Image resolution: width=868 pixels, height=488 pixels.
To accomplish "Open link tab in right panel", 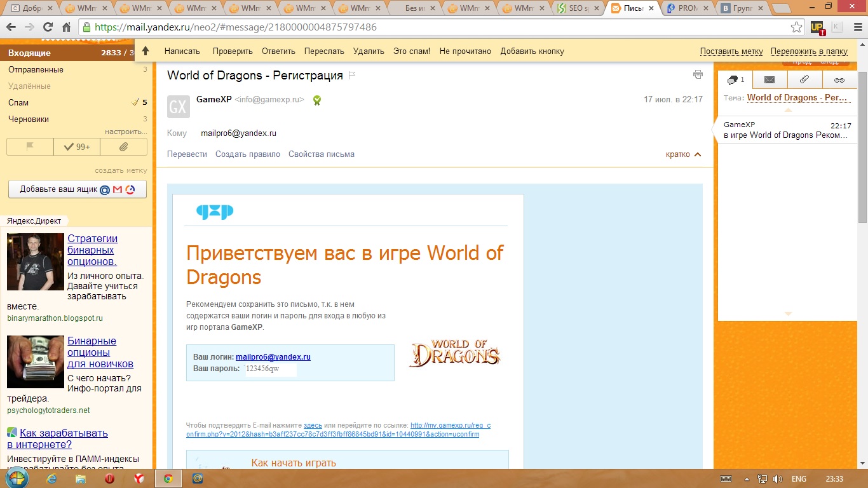I will tap(839, 80).
